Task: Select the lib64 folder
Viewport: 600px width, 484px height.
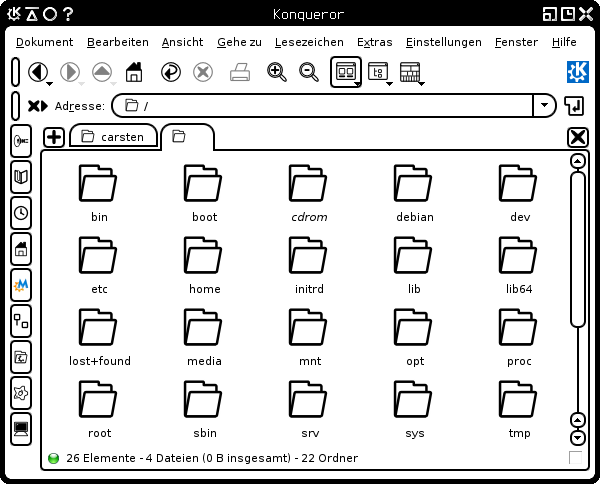Action: click(518, 266)
